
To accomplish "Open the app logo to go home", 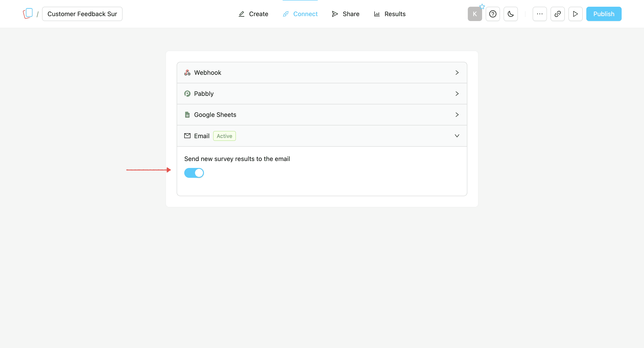I will pos(28,13).
